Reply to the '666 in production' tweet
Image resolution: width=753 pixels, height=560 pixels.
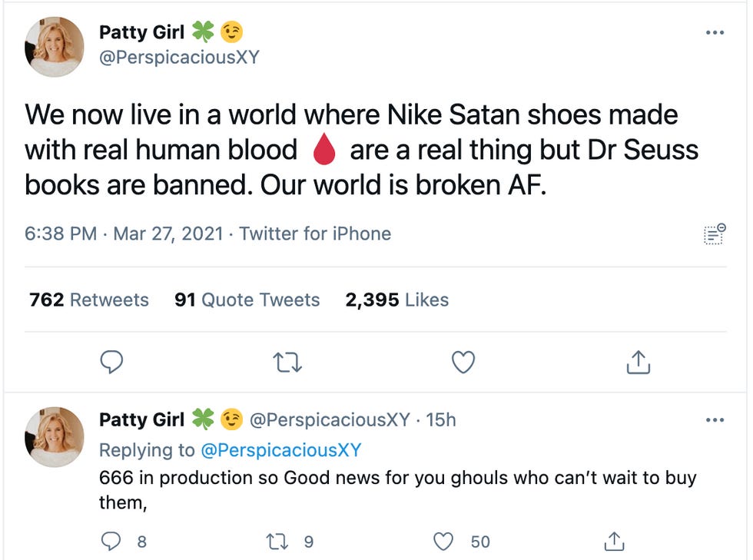pos(111,542)
